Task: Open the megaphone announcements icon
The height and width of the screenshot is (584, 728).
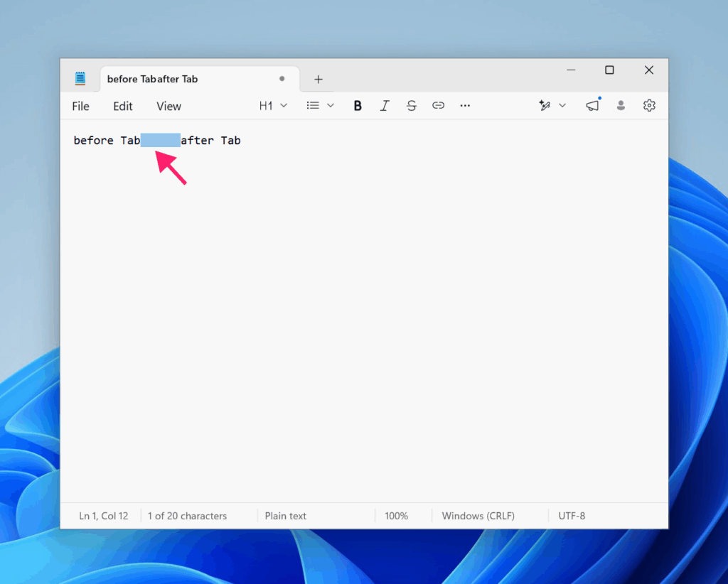Action: click(593, 106)
